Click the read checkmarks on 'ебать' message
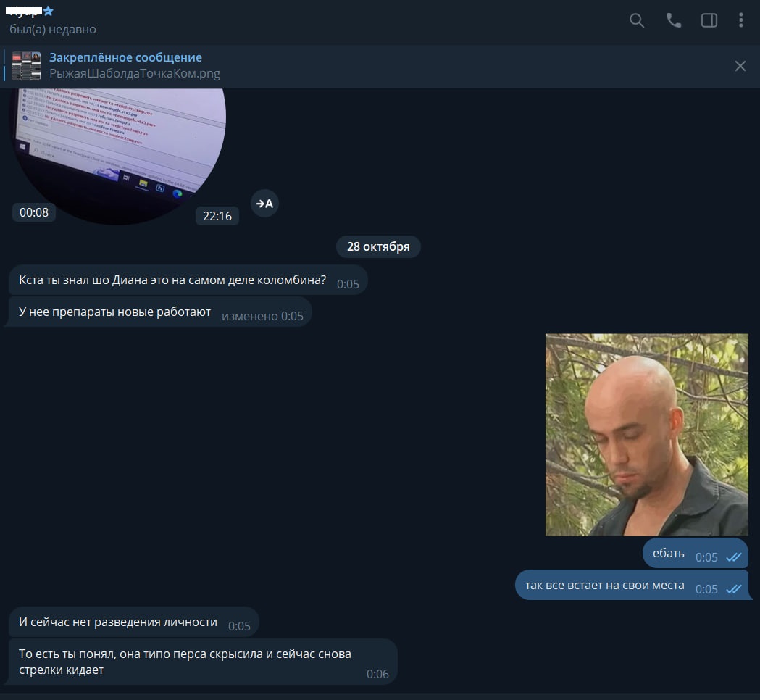This screenshot has width=760, height=700. (733, 557)
